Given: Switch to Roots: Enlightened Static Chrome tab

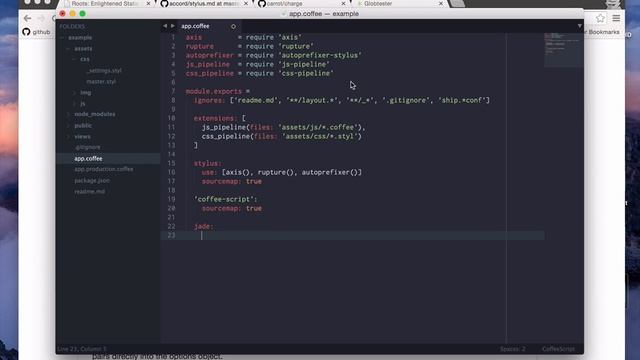Looking at the screenshot, I should (x=104, y=4).
